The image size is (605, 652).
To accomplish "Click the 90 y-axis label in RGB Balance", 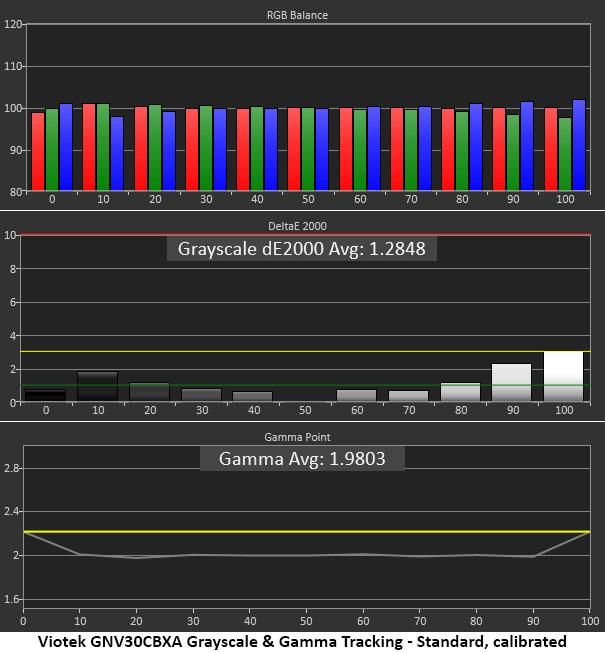I will click(x=15, y=150).
